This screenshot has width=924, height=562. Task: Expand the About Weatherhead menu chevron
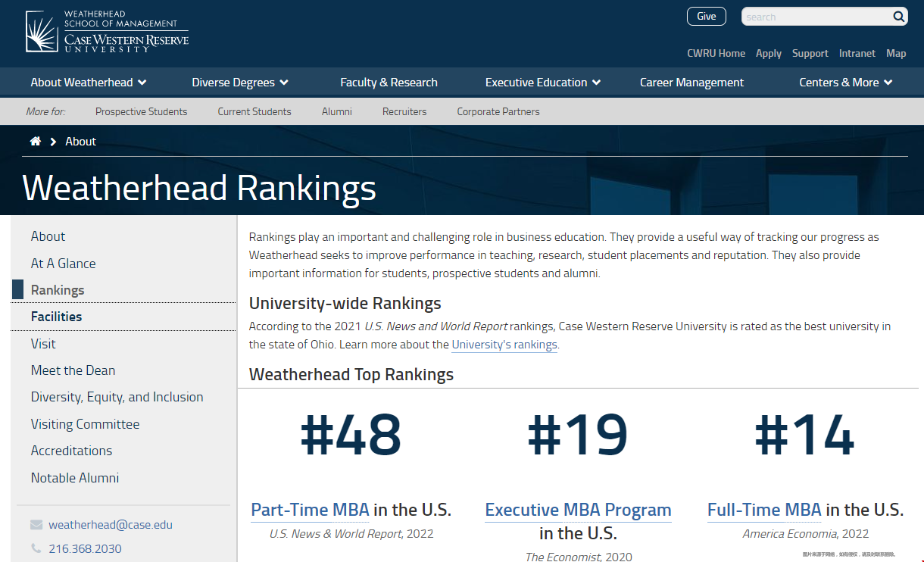coord(142,83)
